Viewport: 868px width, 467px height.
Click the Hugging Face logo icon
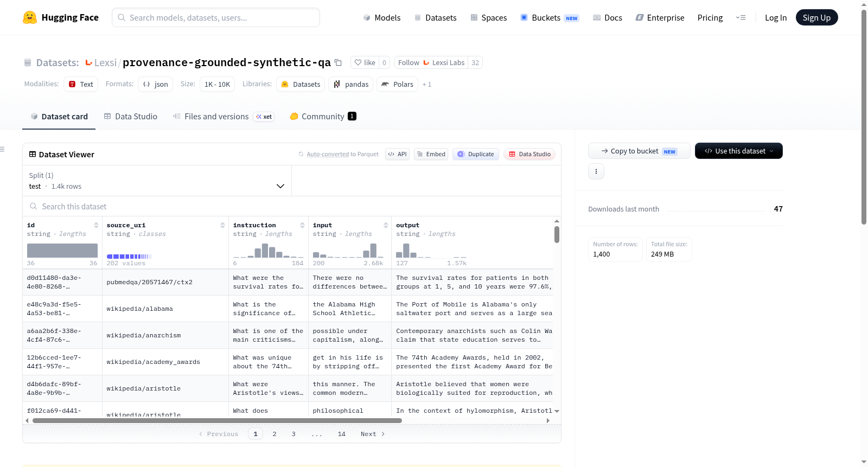pos(30,17)
